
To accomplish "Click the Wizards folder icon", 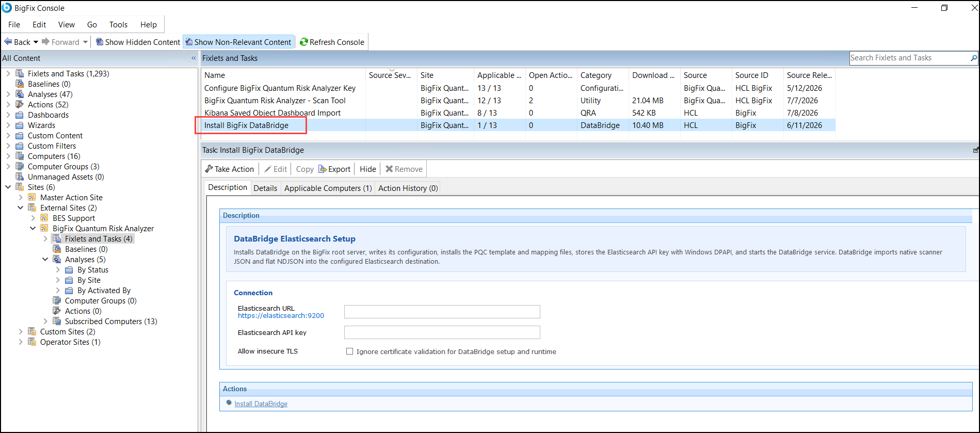I will pyautogui.click(x=20, y=125).
